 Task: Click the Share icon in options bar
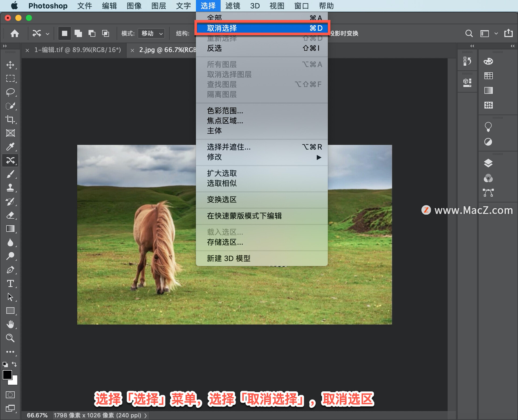509,33
